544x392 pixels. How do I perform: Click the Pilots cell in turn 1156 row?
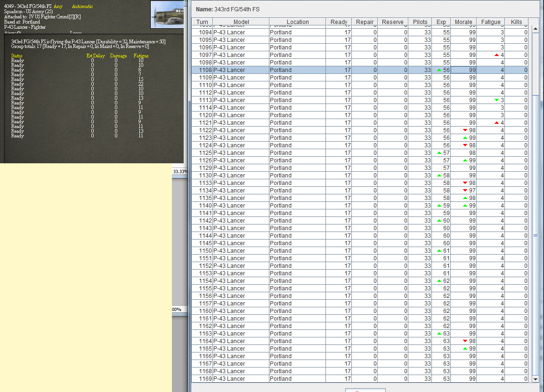(420, 296)
